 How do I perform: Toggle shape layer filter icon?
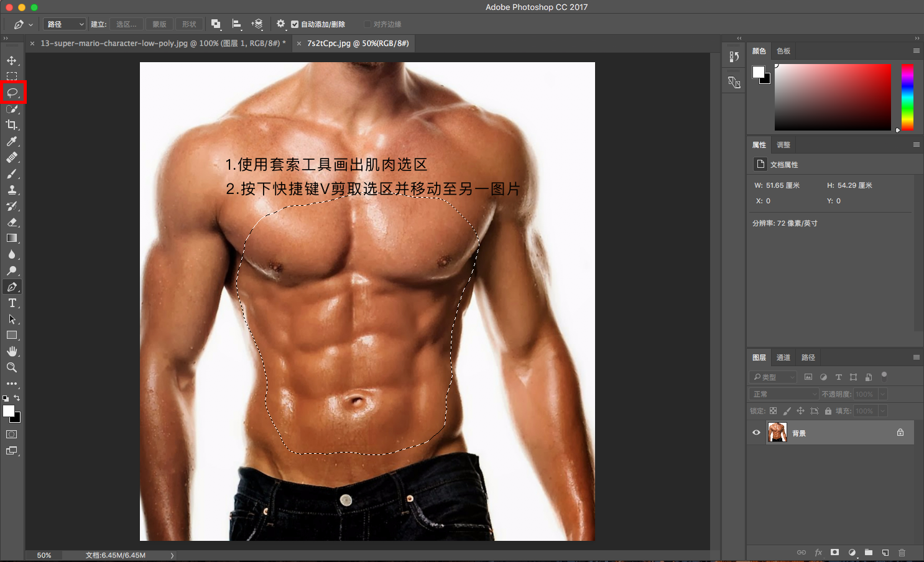click(853, 377)
